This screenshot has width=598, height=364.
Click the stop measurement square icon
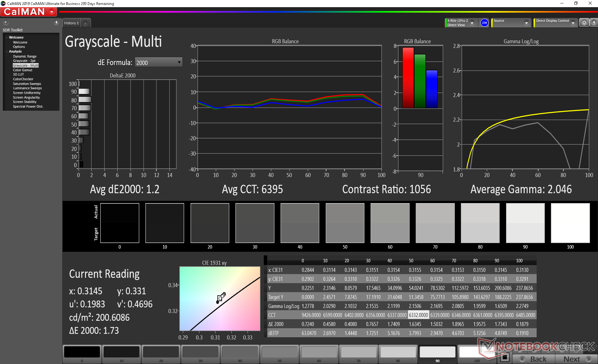point(505,357)
